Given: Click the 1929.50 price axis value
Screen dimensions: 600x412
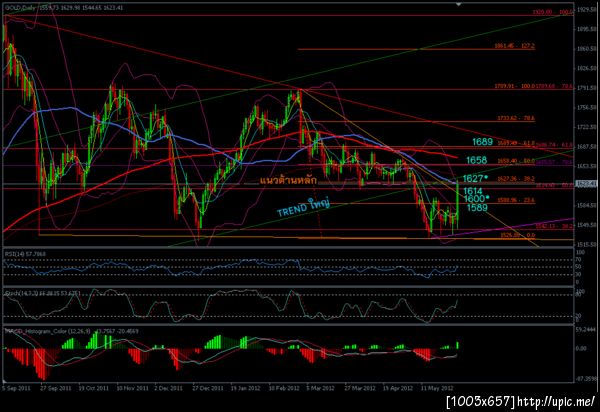Looking at the screenshot, I should (588, 9).
